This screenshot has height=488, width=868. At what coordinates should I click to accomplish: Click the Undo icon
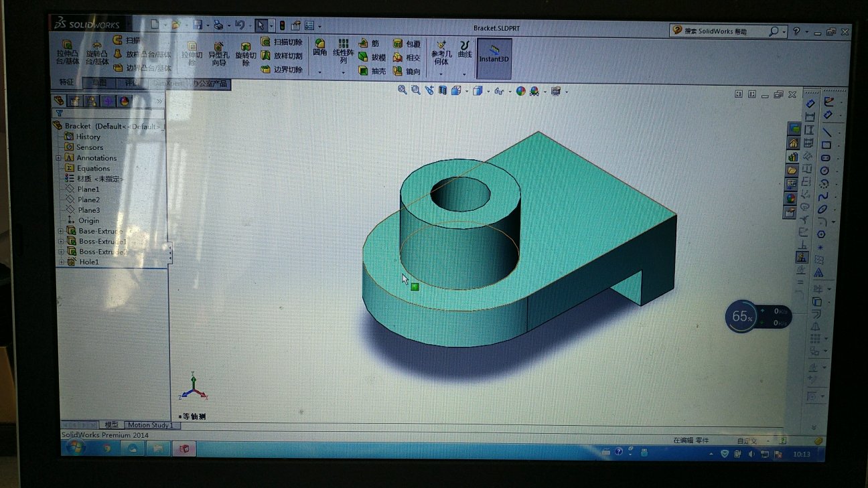point(239,25)
